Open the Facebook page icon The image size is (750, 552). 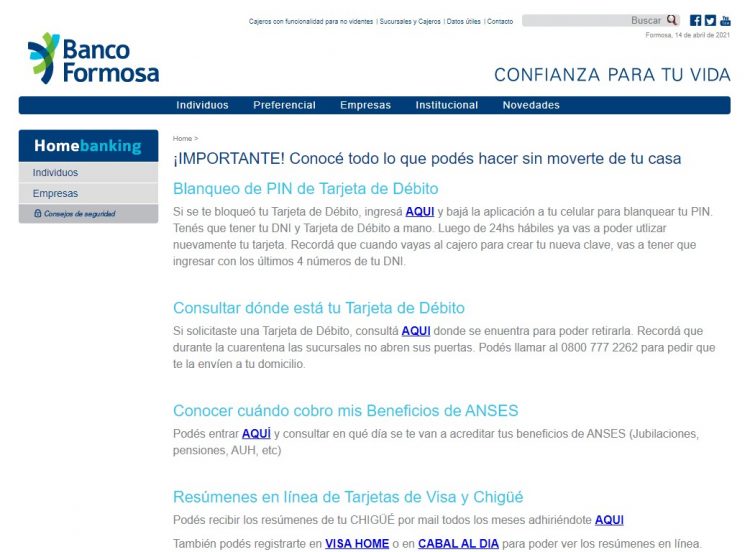[695, 20]
